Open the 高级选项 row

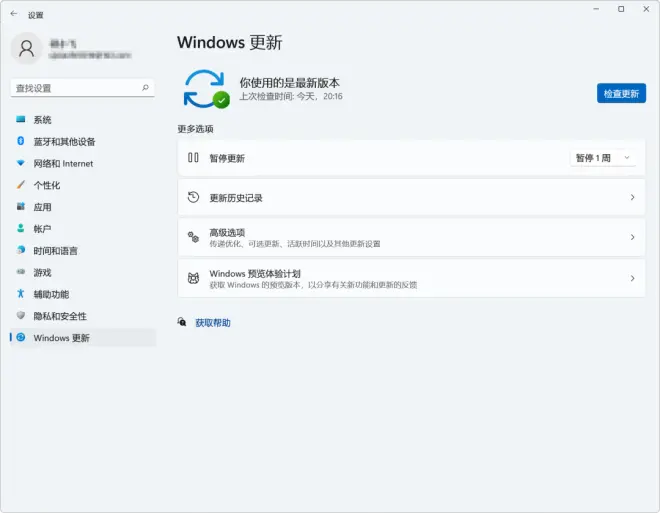pyautogui.click(x=411, y=237)
